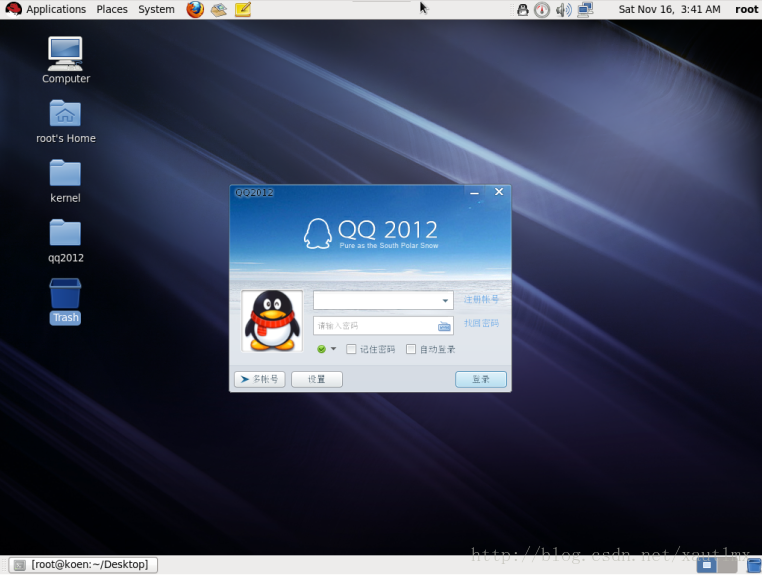Launch Firefox from the top panel
The image size is (762, 575).
(x=195, y=9)
